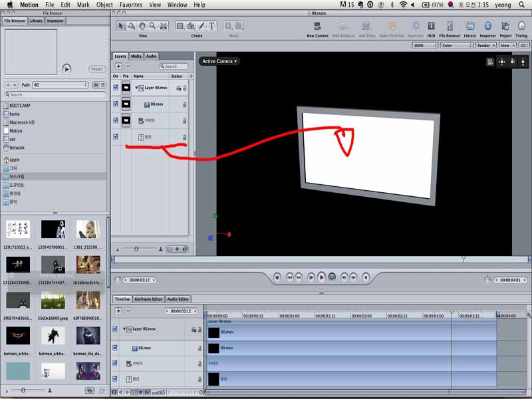Screen dimensions: 532x399
Task: Uncheck Layer 00.mov in the Layers tab
Action: coord(116,88)
